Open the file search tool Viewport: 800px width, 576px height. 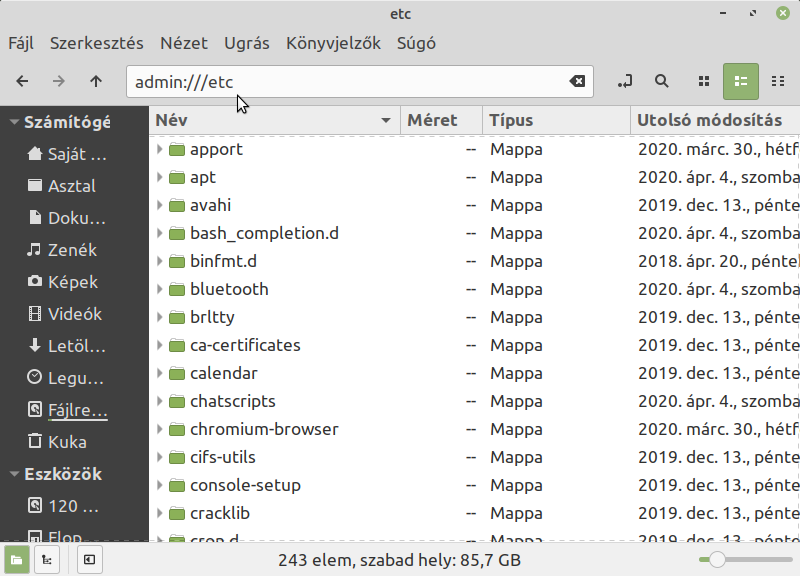[x=662, y=81]
